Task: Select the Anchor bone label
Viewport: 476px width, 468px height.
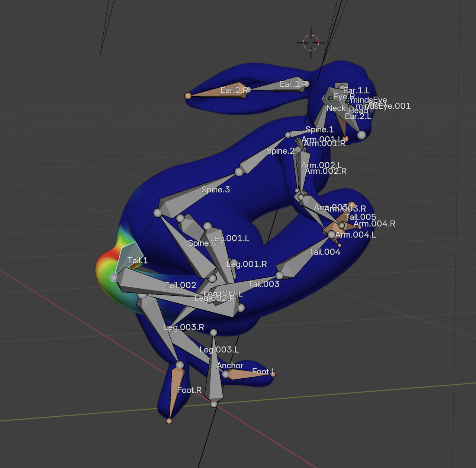Action: point(230,366)
